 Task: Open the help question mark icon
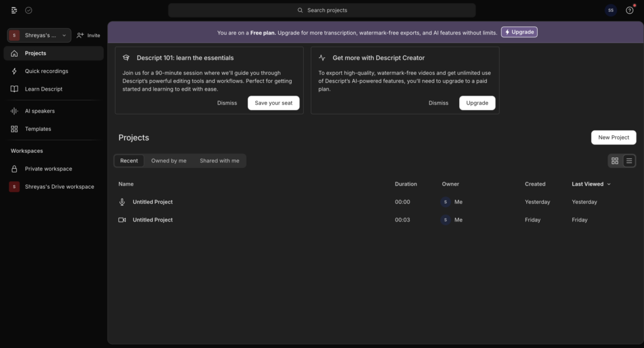(x=629, y=10)
